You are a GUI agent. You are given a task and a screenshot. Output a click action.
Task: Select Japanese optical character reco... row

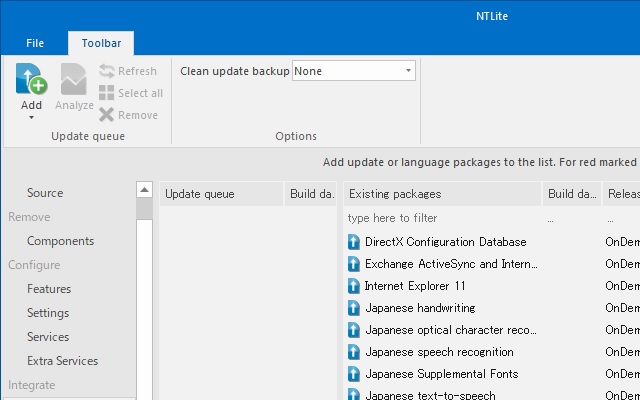point(451,330)
